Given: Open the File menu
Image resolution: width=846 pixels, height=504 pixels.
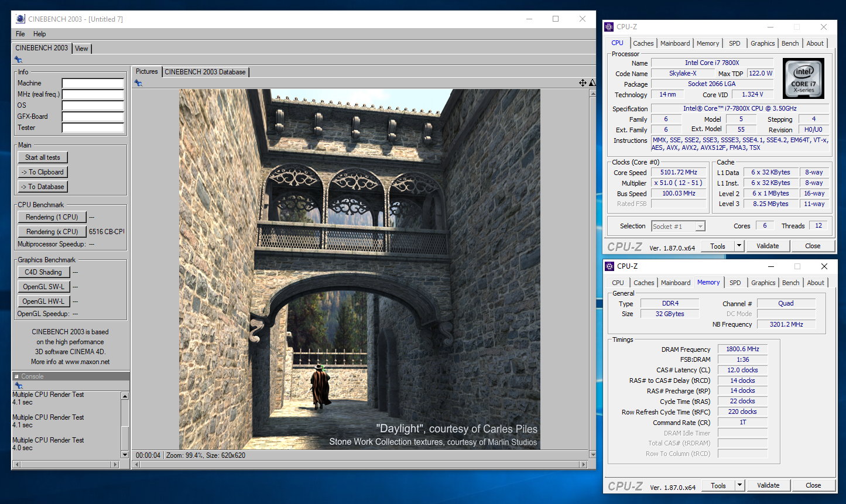Looking at the screenshot, I should 20,34.
